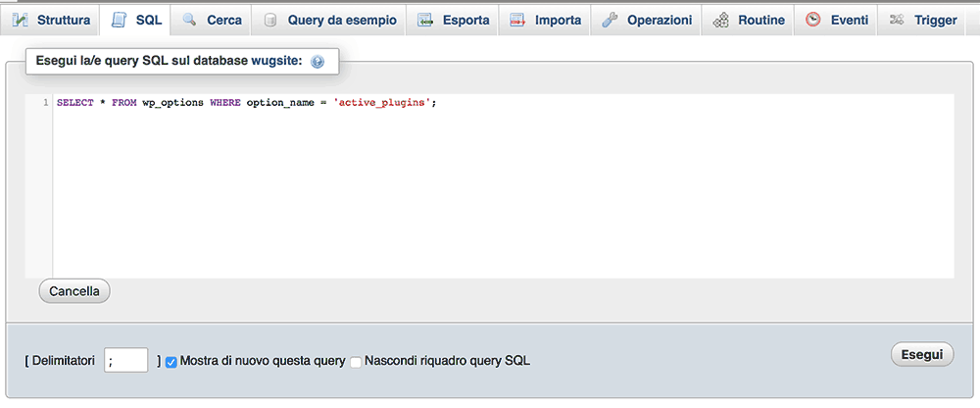The height and width of the screenshot is (408, 980).
Task: Click the Struttura tab icon
Action: point(20,20)
